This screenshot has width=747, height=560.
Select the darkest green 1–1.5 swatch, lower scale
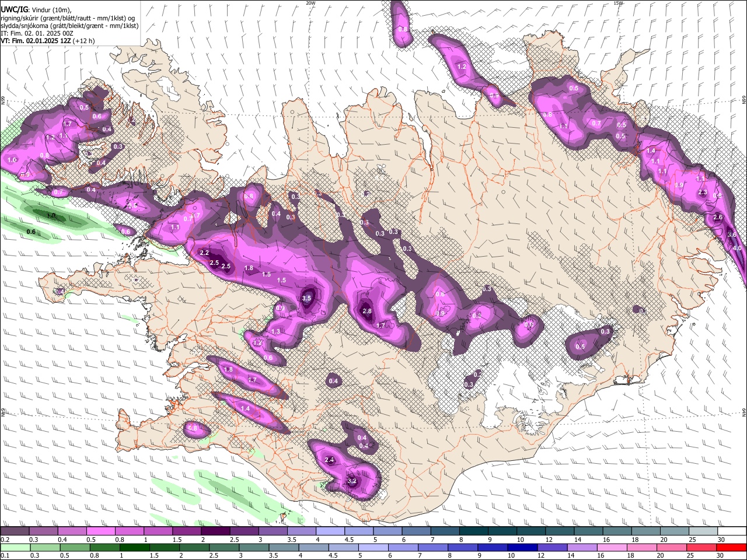point(134,547)
